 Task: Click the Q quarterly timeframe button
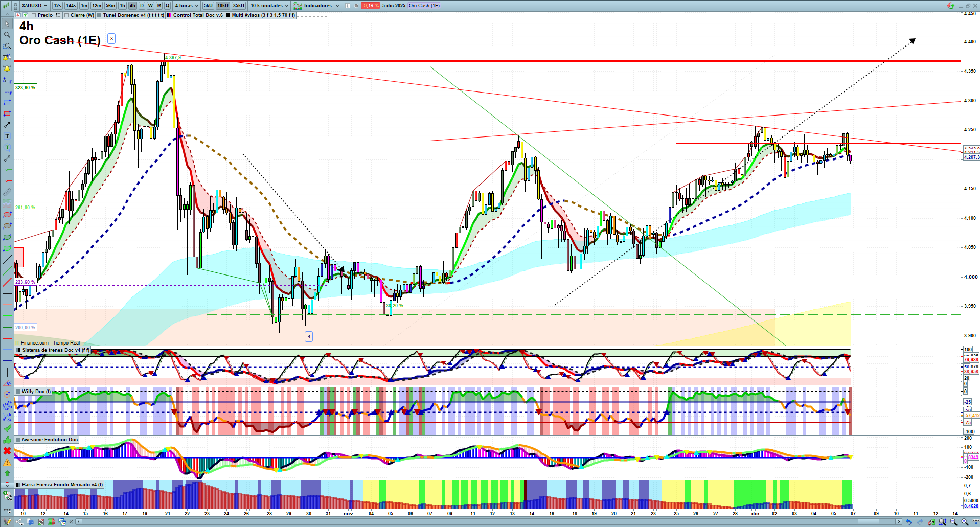pos(167,6)
